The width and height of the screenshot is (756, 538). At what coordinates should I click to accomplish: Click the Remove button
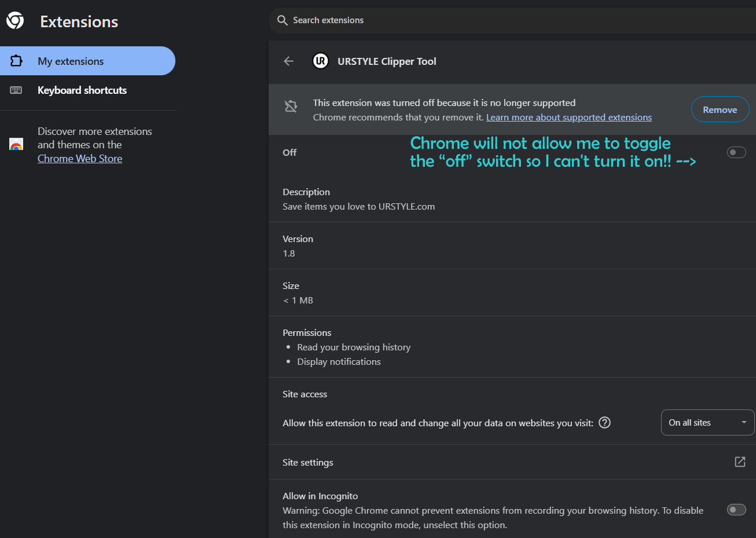(720, 109)
